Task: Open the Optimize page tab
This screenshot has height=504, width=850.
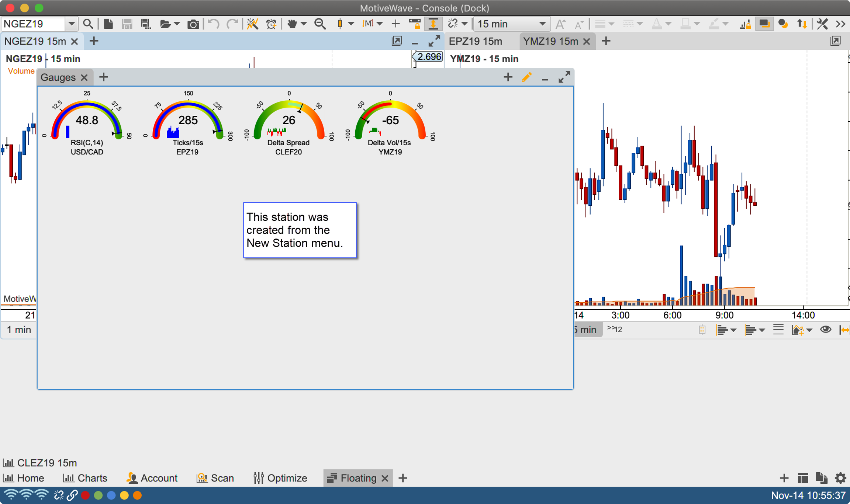Action: click(x=280, y=478)
